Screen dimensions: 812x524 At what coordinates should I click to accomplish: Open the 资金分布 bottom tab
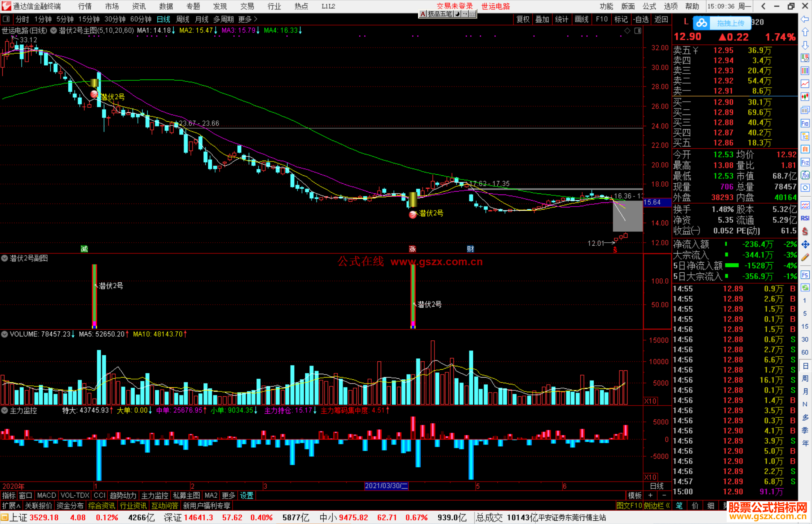(70, 506)
